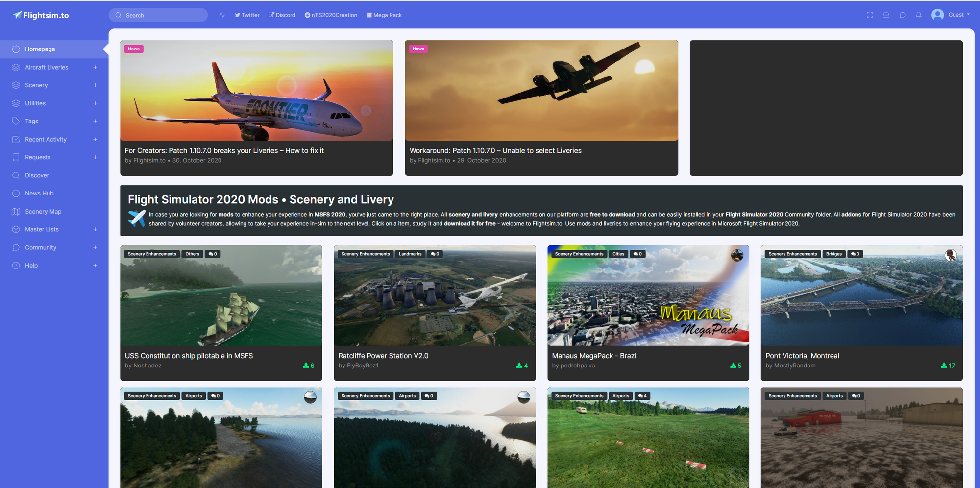Viewport: 980px width, 488px height.
Task: Click author name 'by MostlyRandom'
Action: coord(791,366)
